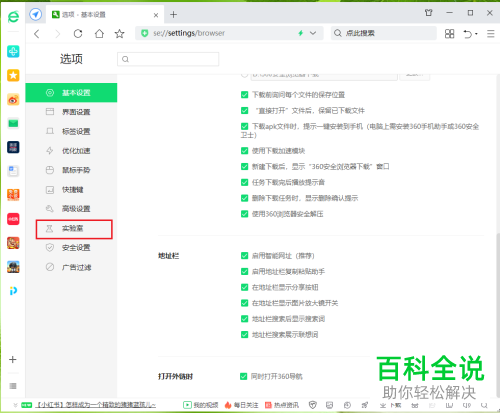
Task: Click the rocket accelerator icon in status bar
Action: [365, 405]
